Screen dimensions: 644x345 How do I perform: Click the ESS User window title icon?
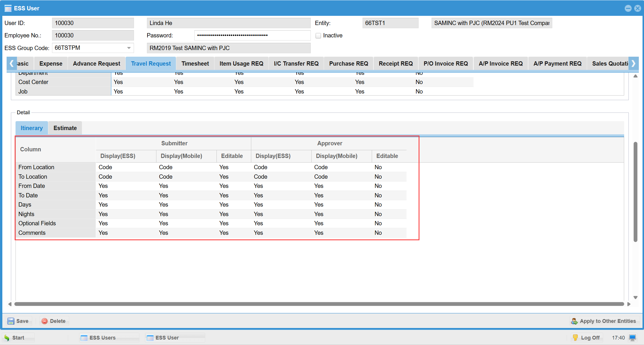pyautogui.click(x=8, y=8)
